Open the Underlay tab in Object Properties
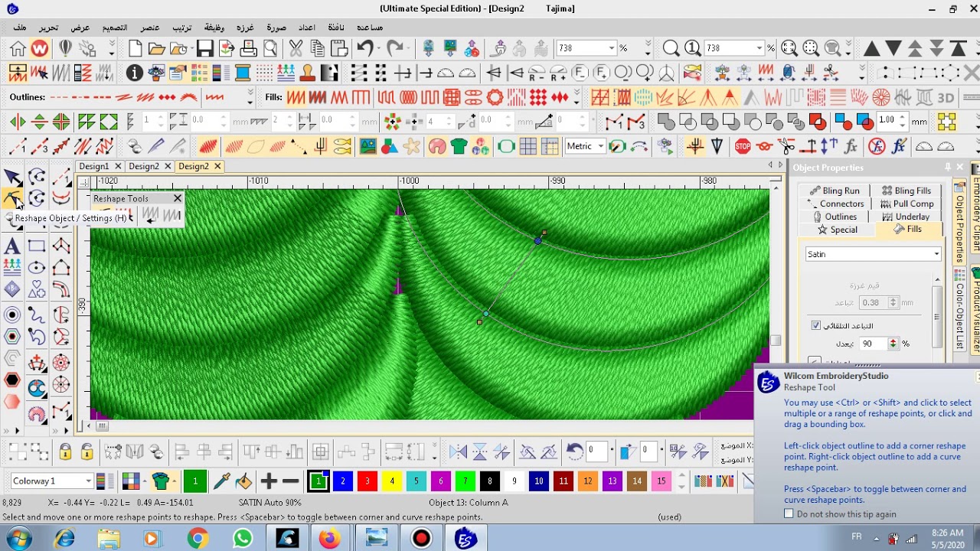 [x=906, y=217]
